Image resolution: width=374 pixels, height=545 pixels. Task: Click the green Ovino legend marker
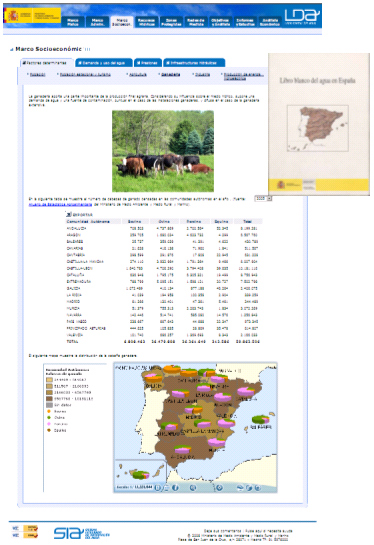tap(49, 418)
